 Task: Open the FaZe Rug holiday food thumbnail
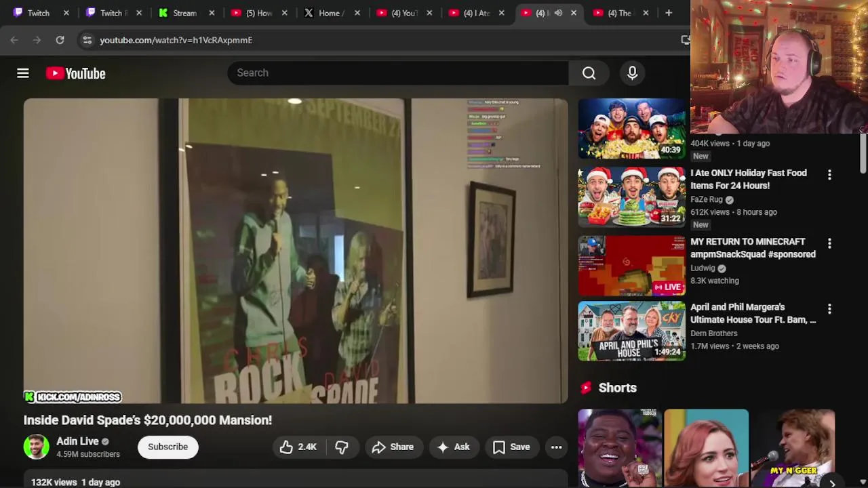click(632, 197)
